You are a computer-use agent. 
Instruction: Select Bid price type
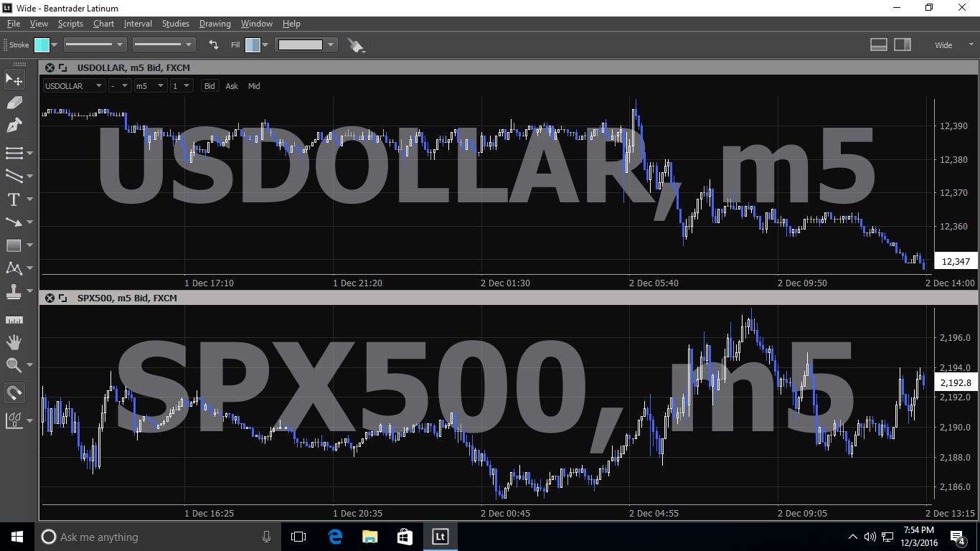point(209,86)
